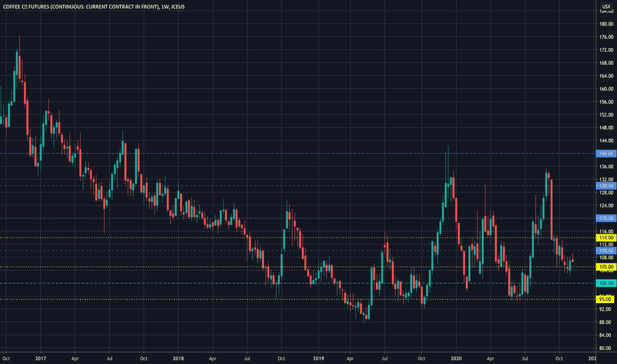Image resolution: width=617 pixels, height=364 pixels.
Task: Click the 2017 label on time axis
Action: (x=40, y=359)
